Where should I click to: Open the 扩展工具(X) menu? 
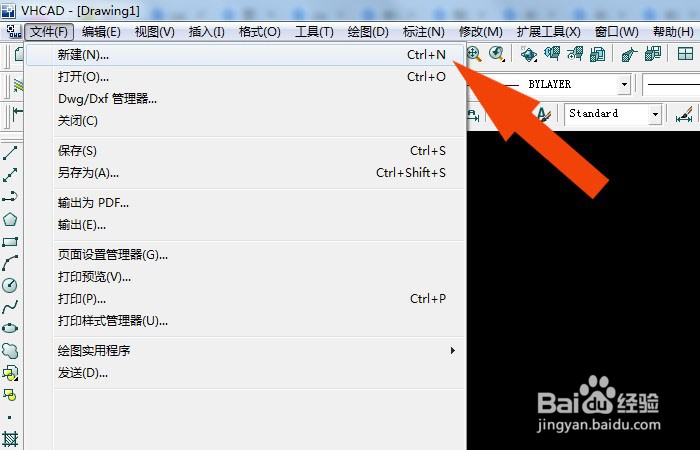coord(549,32)
